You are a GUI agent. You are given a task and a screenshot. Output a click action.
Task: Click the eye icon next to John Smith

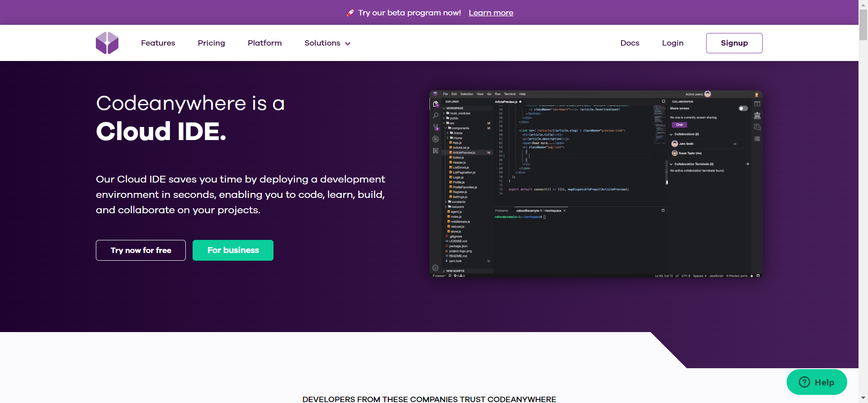coord(735,144)
